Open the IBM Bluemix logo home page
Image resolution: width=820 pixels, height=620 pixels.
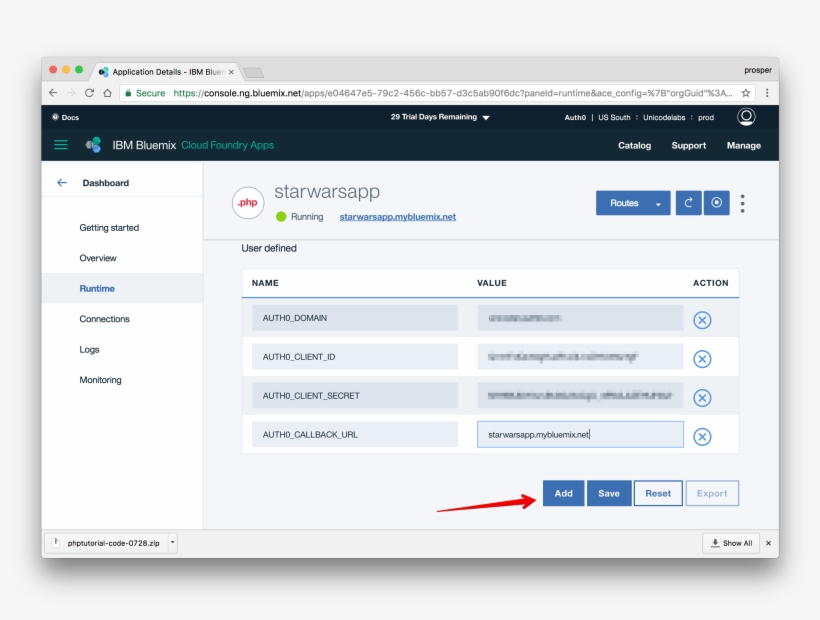[93, 144]
